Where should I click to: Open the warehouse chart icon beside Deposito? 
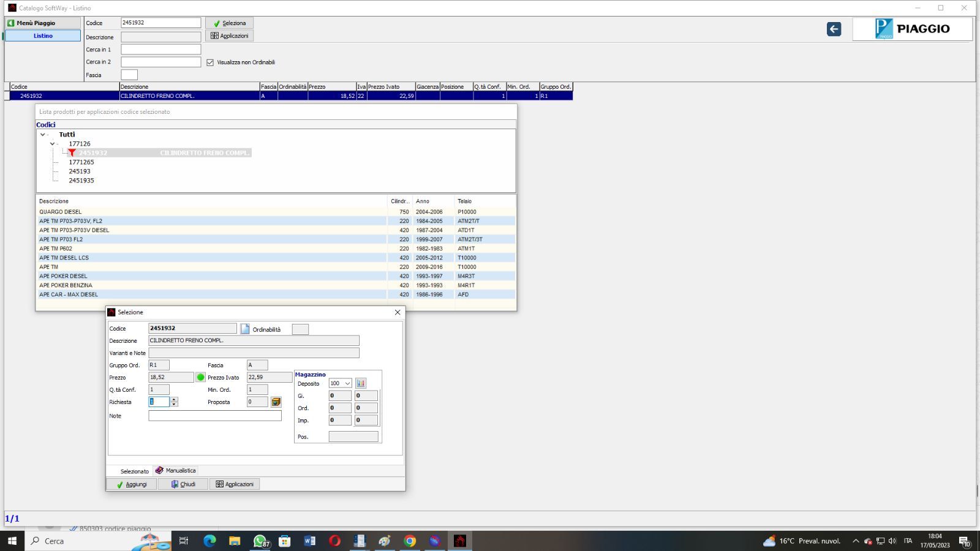pyautogui.click(x=361, y=383)
